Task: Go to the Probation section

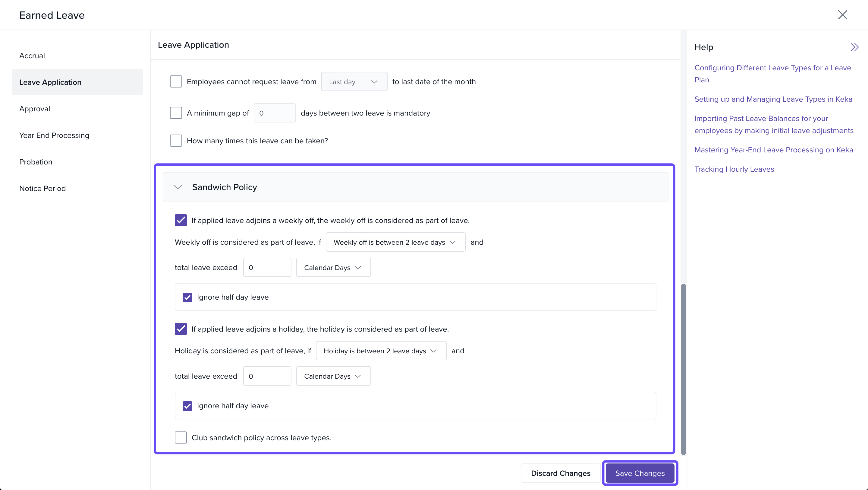Action: 36,162
